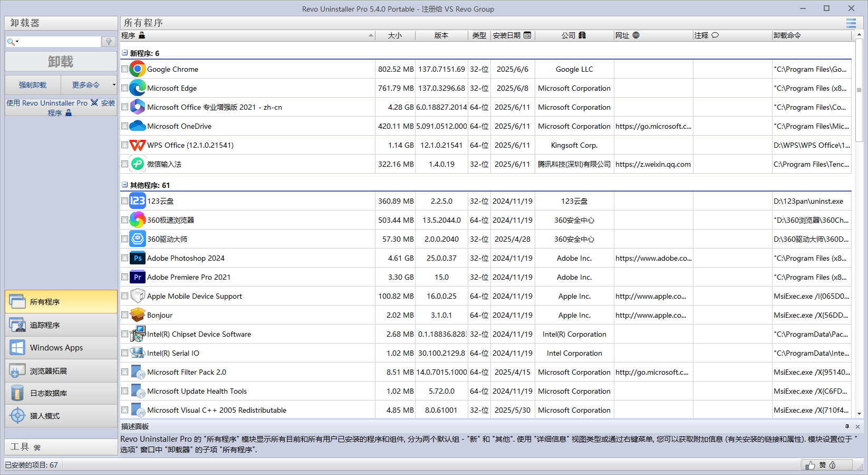Sort by the 版本 column header

[441, 35]
